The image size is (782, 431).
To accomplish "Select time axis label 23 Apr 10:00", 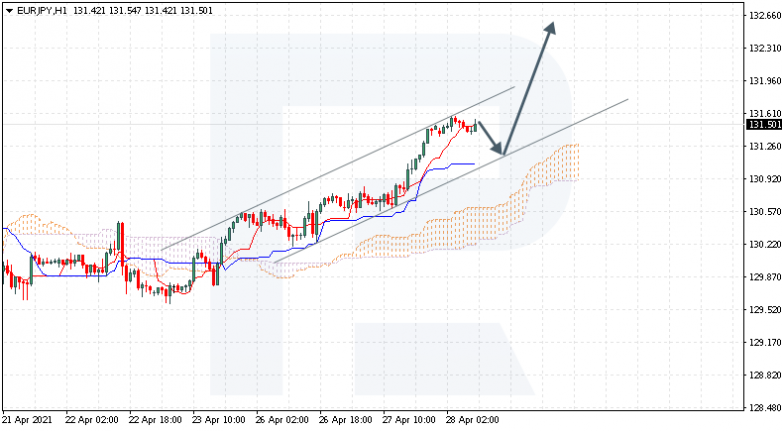I will tap(218, 420).
